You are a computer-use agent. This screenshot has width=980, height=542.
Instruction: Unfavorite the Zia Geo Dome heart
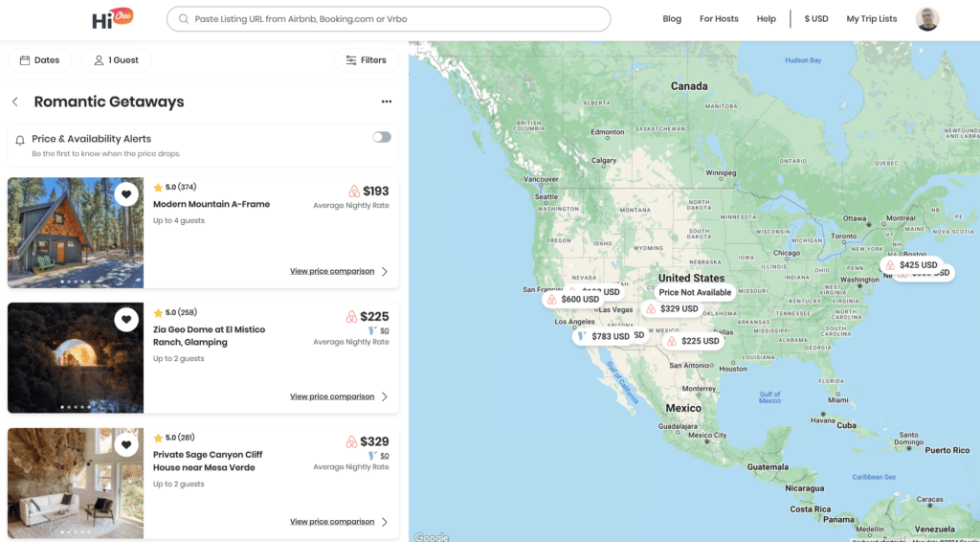point(126,320)
